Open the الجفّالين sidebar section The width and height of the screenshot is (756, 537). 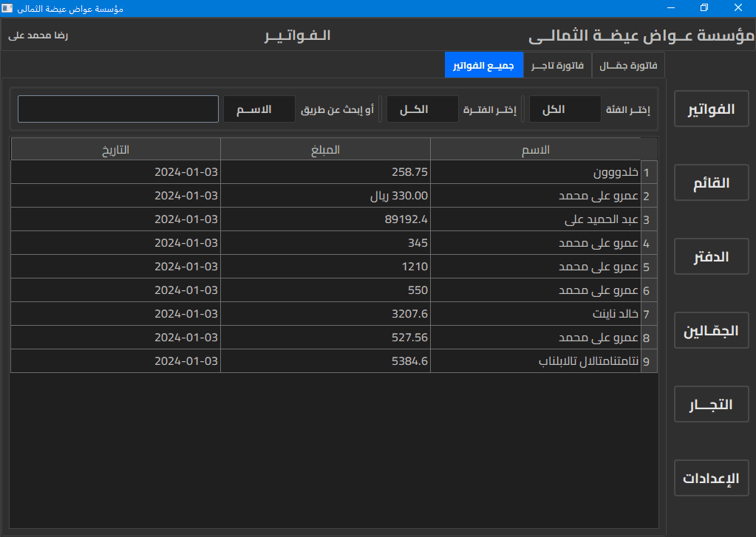point(711,330)
